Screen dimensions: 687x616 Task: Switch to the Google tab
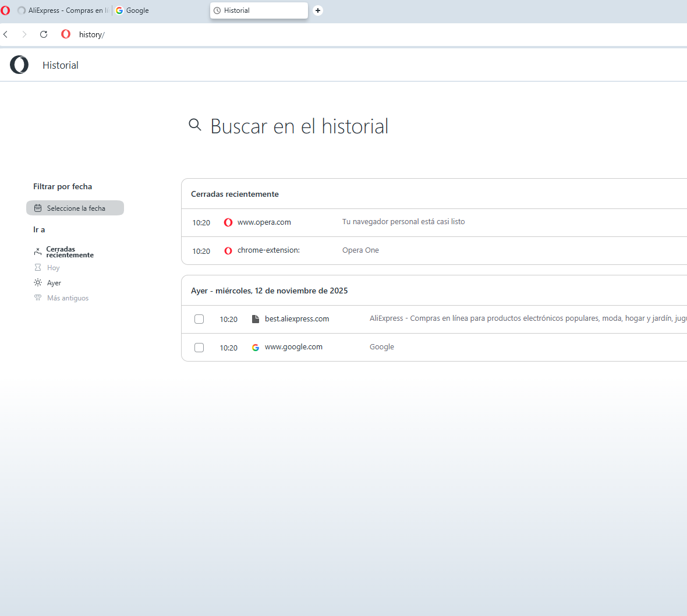pos(132,10)
